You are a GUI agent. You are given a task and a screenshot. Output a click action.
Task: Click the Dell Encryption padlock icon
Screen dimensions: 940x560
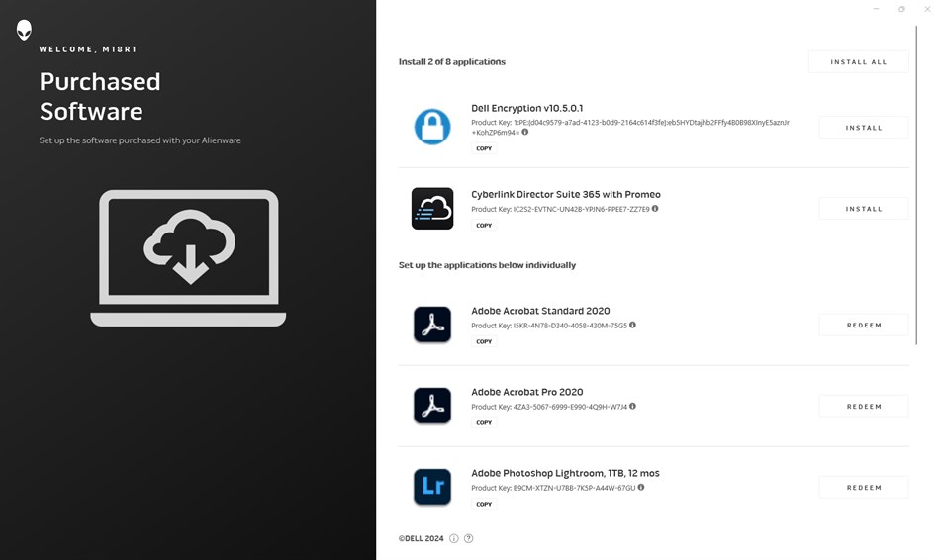point(432,127)
